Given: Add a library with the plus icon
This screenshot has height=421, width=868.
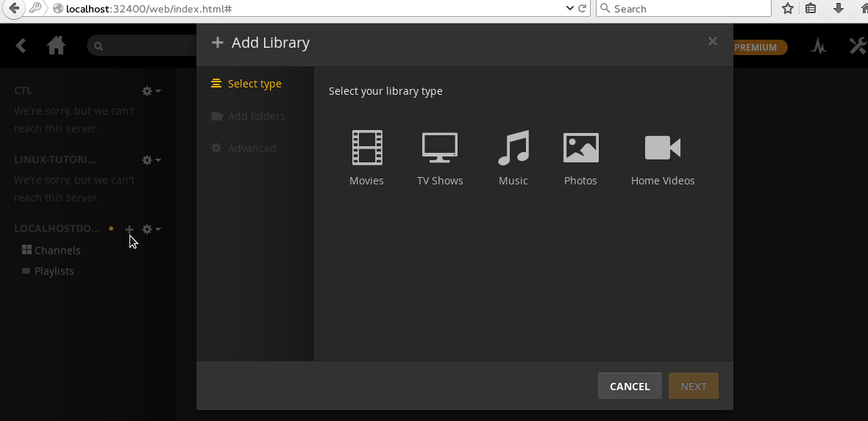Looking at the screenshot, I should 129,229.
